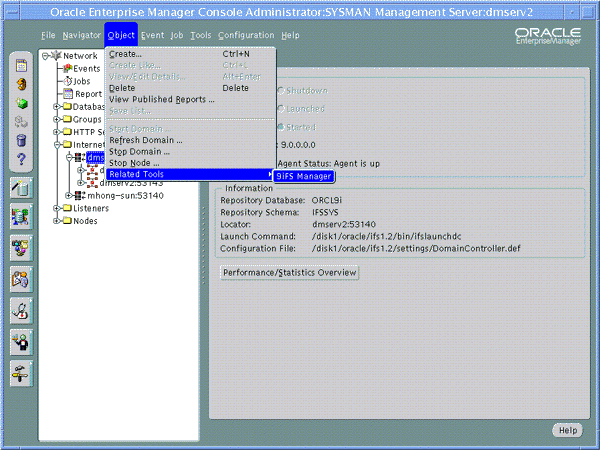Viewport: 600px width, 450px height.
Task: Click the Repository Database value ORCL9i
Action: pyautogui.click(x=327, y=200)
